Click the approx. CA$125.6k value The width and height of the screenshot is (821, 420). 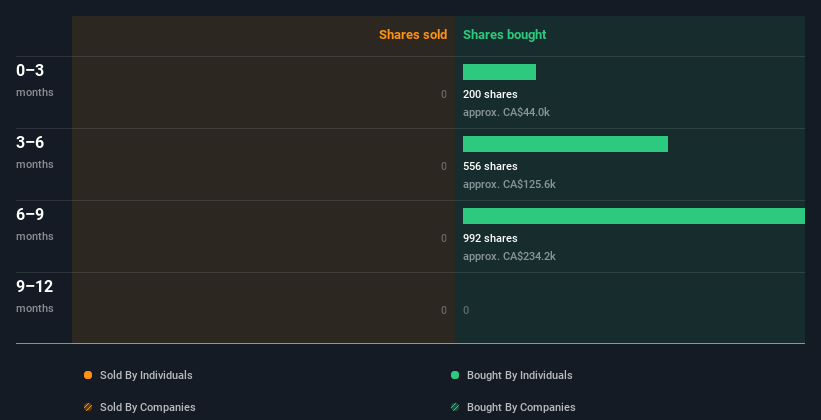[x=509, y=184]
